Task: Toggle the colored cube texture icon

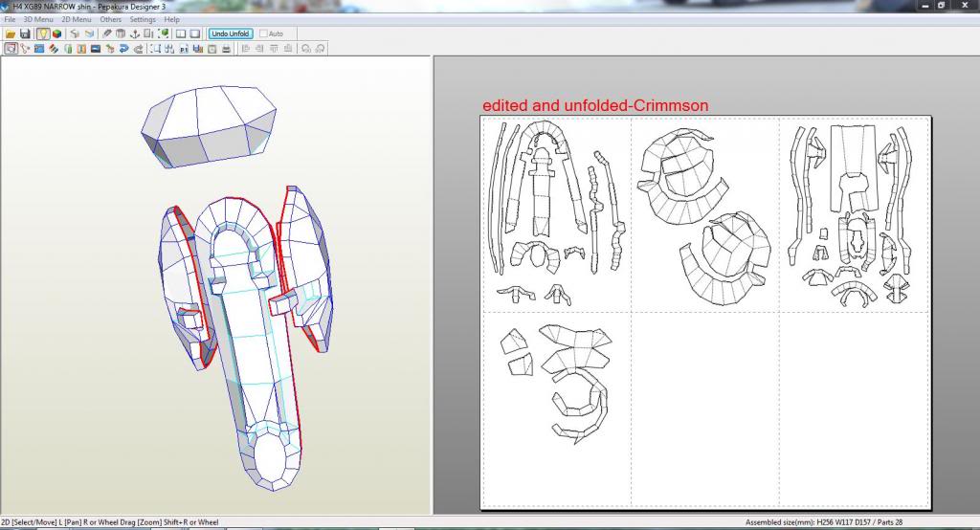Action: click(x=56, y=33)
